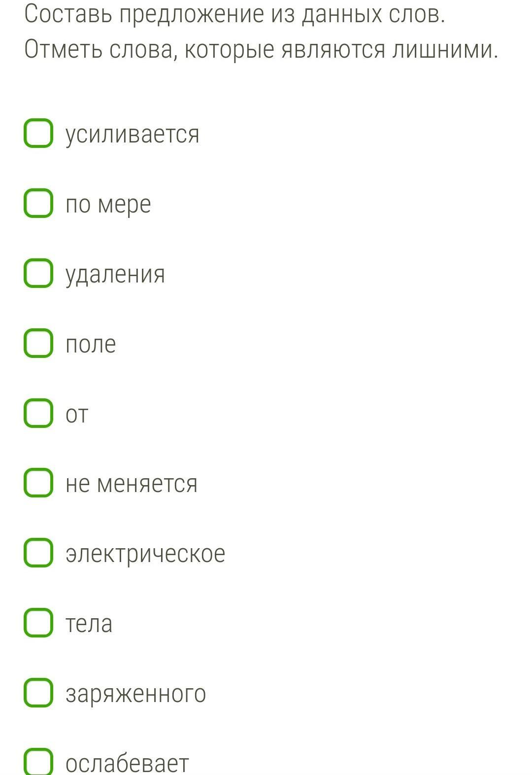Image resolution: width=532 pixels, height=775 pixels.
Task: Click the от word label
Action: point(77,415)
